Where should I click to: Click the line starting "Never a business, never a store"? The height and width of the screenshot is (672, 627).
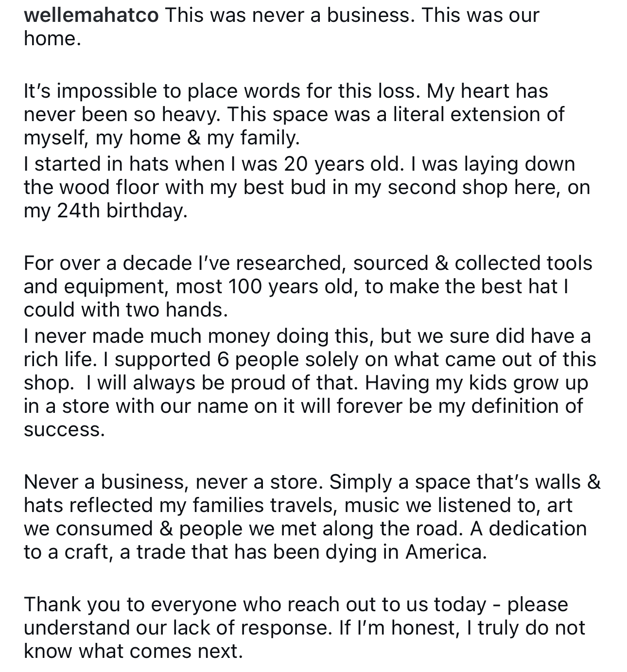312,482
